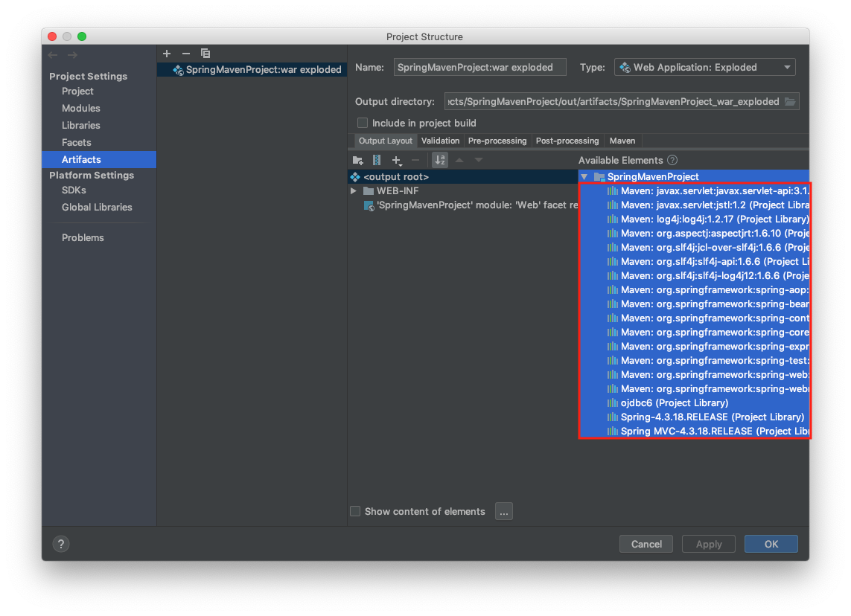Open the SDKs platform settings
Viewport: 851px width, 616px height.
[x=74, y=190]
